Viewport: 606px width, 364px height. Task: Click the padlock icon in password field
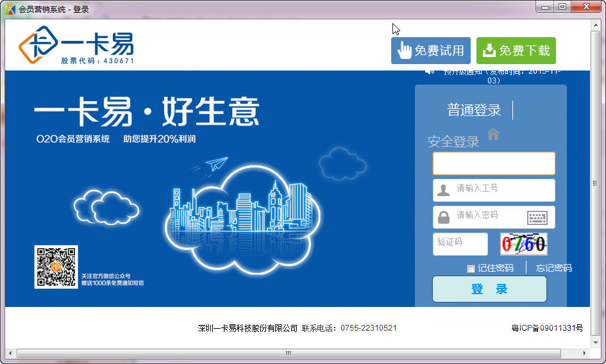point(443,217)
